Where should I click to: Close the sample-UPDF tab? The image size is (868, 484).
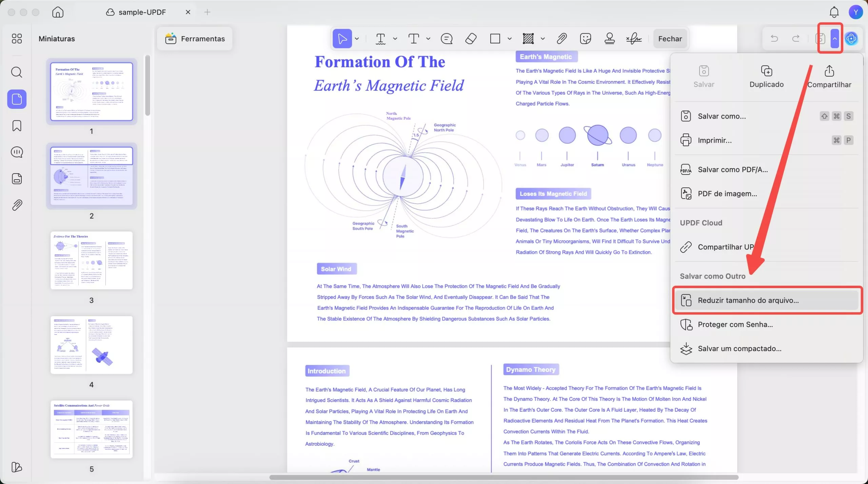[188, 12]
